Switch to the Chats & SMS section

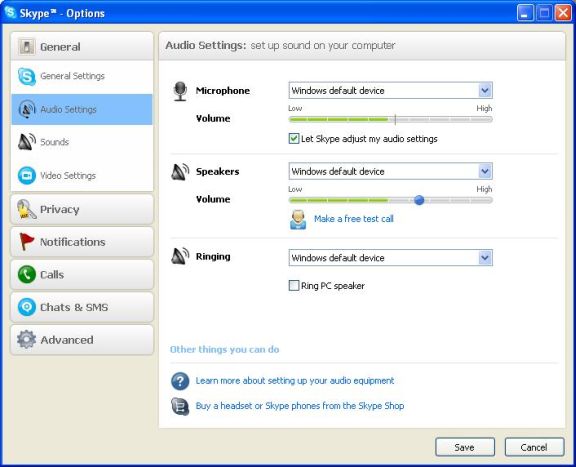point(82,307)
